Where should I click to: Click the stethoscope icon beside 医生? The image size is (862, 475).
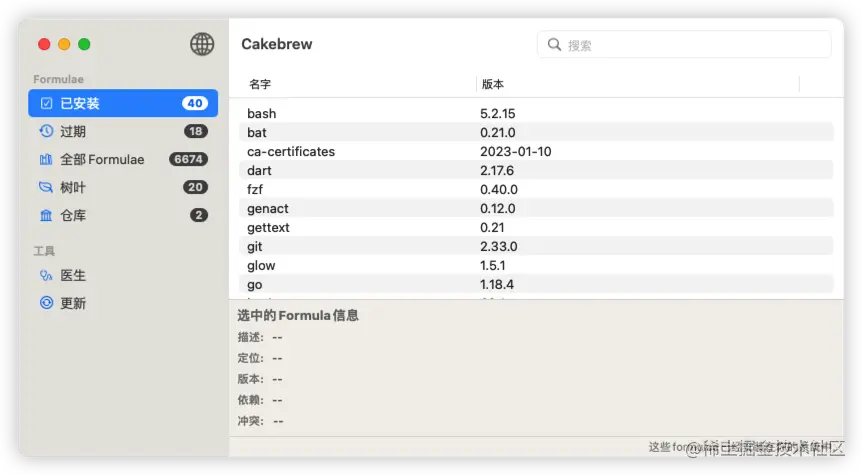click(x=46, y=275)
